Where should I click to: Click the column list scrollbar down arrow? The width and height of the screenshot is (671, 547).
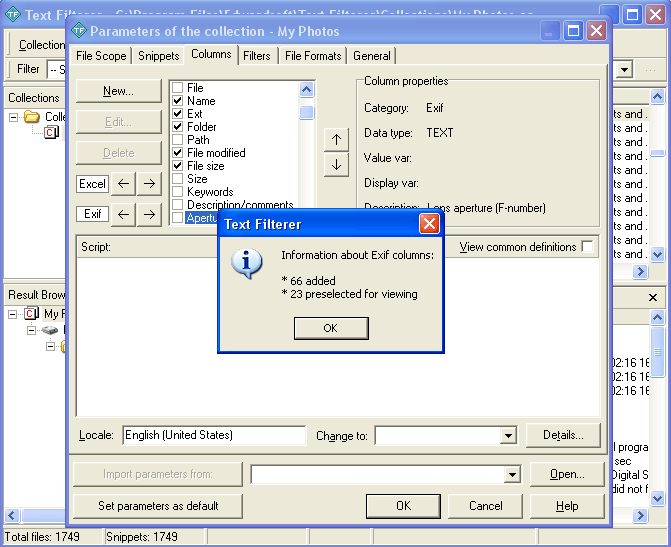click(307, 217)
